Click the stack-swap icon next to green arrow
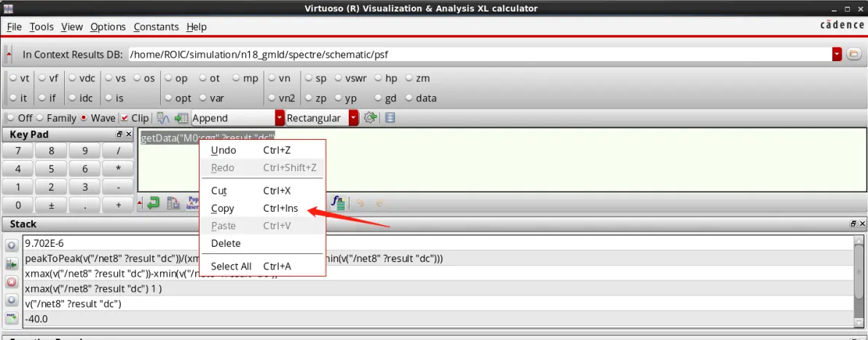The image size is (868, 340). [173, 204]
